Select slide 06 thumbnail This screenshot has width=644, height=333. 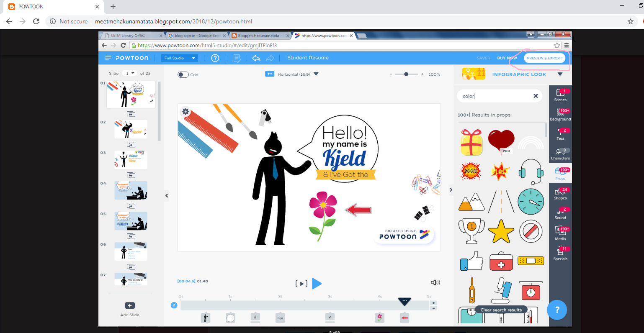[131, 251]
